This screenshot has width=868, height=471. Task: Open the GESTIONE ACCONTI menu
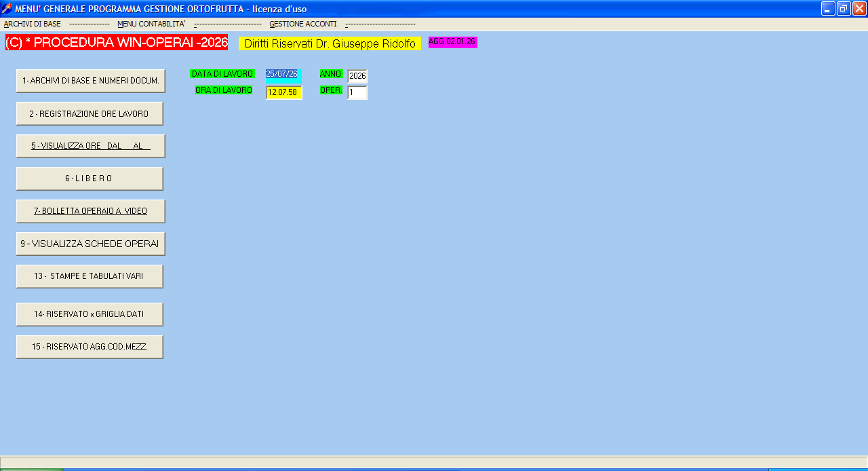tap(303, 24)
